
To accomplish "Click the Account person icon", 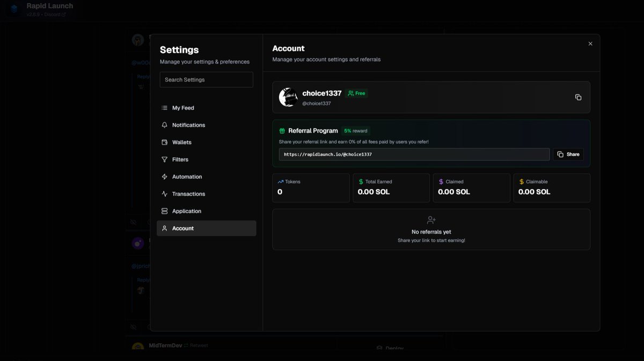I will [164, 228].
